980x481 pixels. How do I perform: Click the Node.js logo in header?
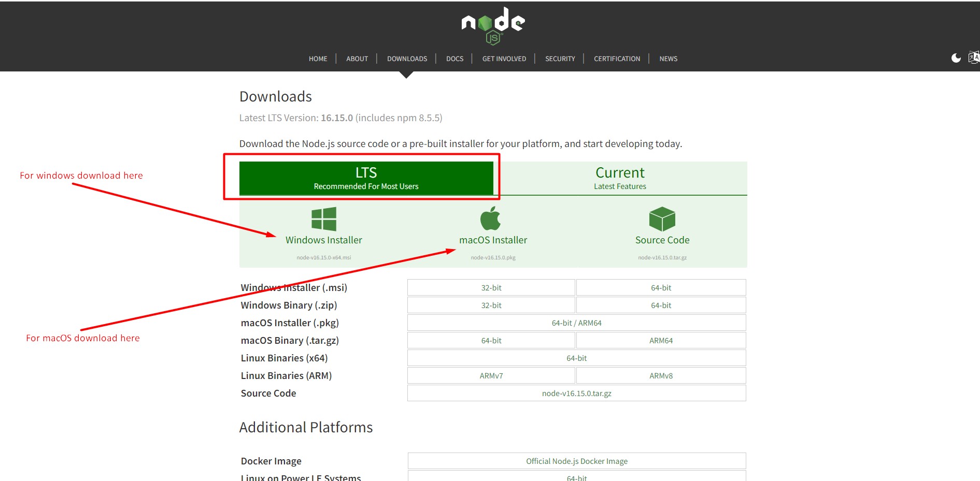pyautogui.click(x=493, y=25)
